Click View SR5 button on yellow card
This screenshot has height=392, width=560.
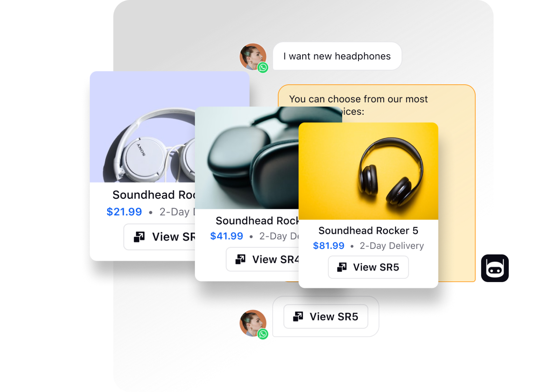368,267
